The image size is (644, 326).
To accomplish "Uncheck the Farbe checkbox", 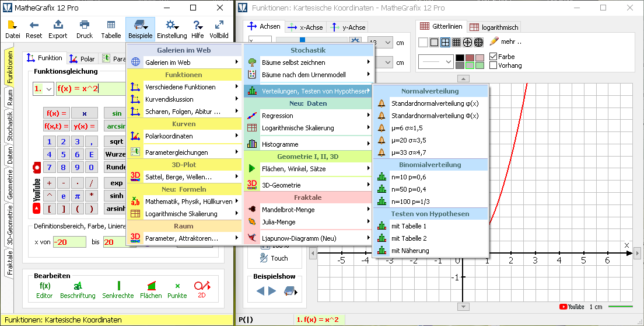I will pos(494,56).
